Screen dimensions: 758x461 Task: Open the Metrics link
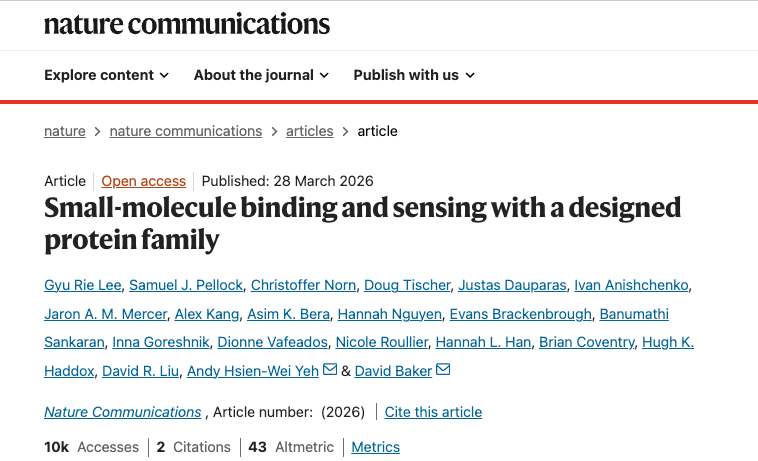click(375, 447)
